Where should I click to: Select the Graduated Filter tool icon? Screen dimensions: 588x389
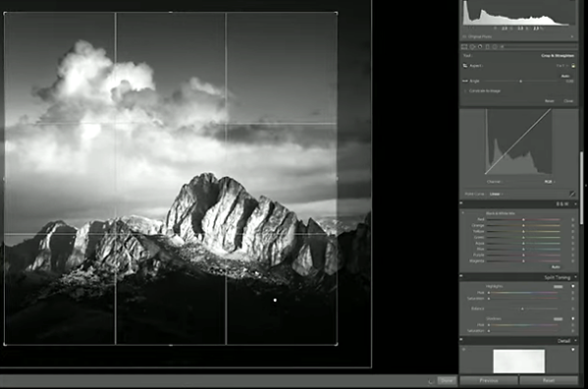coord(488,47)
